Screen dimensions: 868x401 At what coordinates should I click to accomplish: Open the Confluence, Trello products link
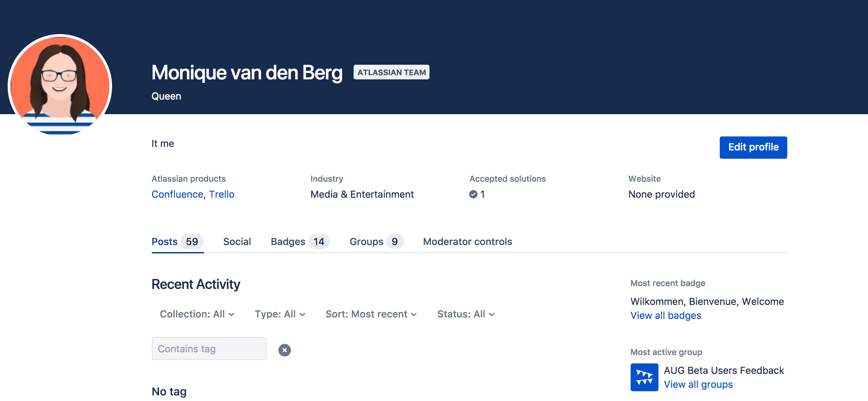193,194
